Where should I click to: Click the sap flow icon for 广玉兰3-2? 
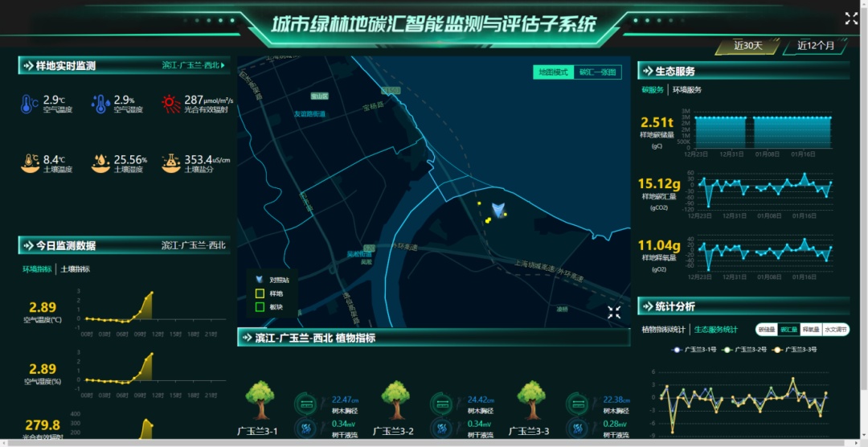(x=441, y=429)
